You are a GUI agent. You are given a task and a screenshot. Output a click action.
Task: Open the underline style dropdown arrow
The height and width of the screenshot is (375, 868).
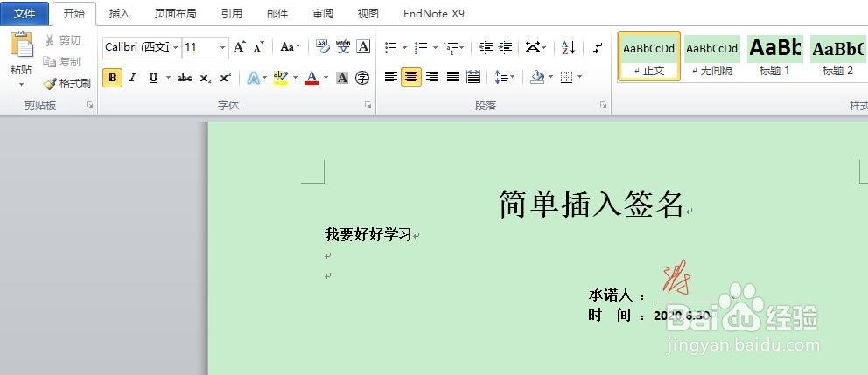(x=168, y=78)
